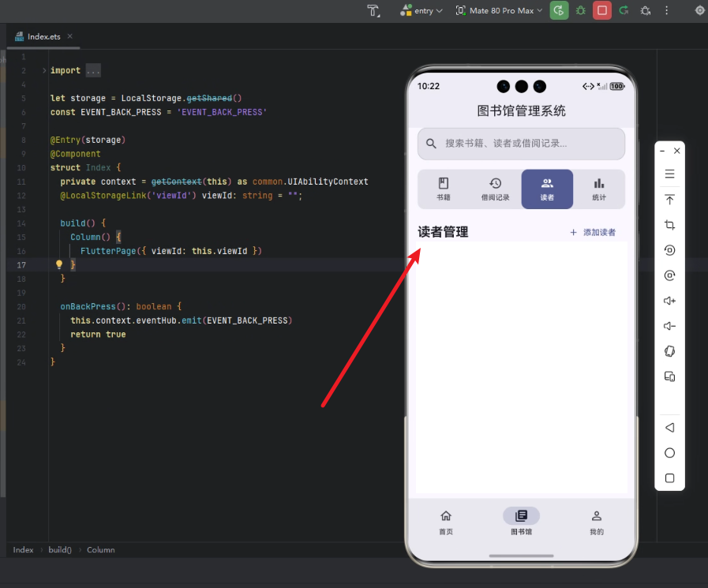Image resolution: width=708 pixels, height=588 pixels.
Task: Select the 统计 tab in the app
Action: pos(599,189)
